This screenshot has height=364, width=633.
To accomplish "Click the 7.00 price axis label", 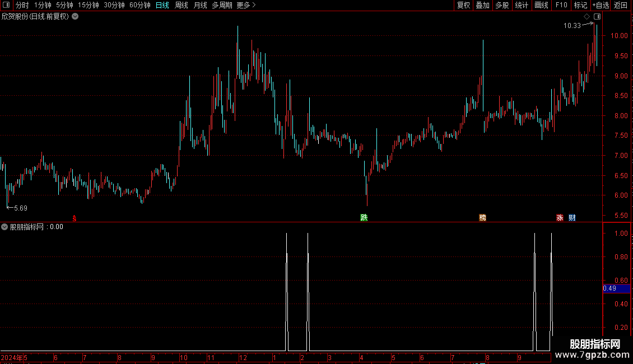I will click(621, 155).
